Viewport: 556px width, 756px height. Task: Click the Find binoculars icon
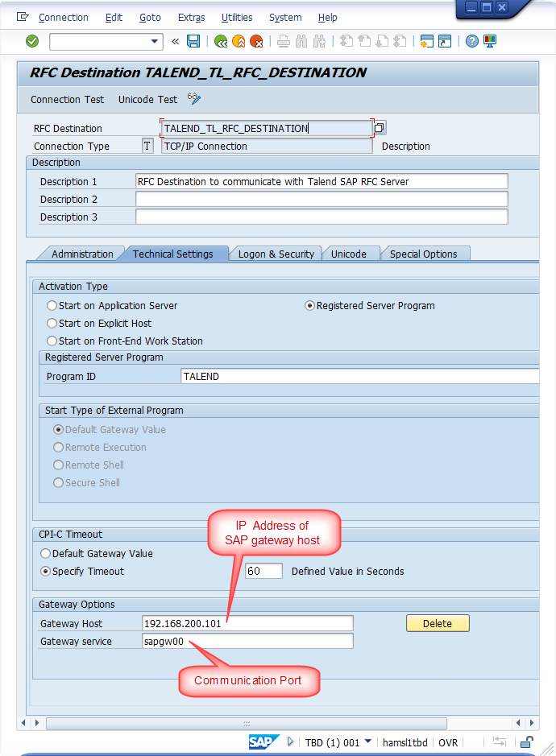click(301, 42)
